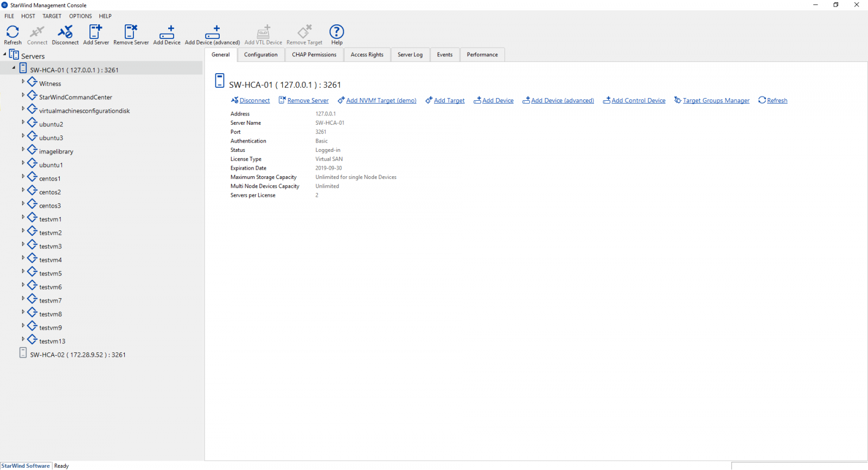Click the Servers root icon in tree
This screenshot has height=470, width=868.
[x=14, y=55]
